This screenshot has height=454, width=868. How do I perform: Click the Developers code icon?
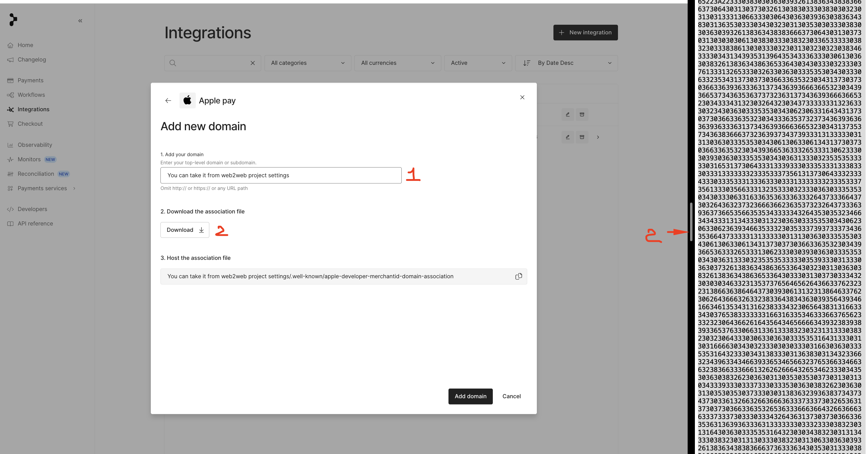tap(11, 209)
